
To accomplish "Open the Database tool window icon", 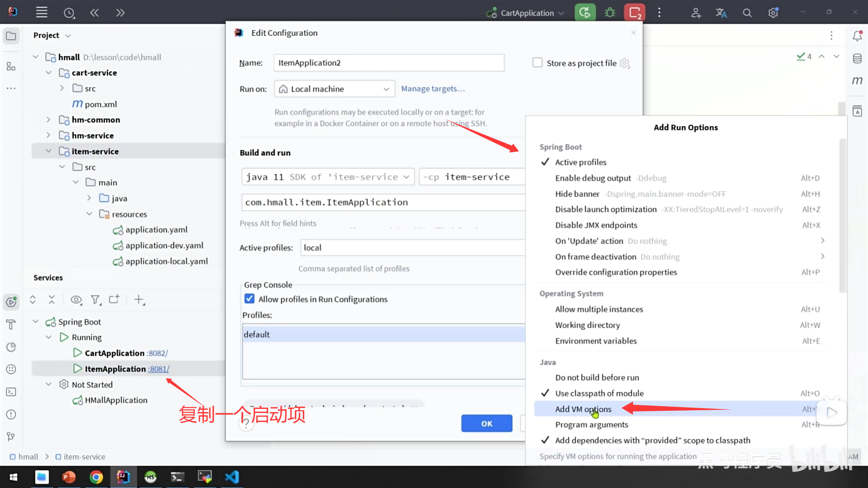I will [857, 59].
